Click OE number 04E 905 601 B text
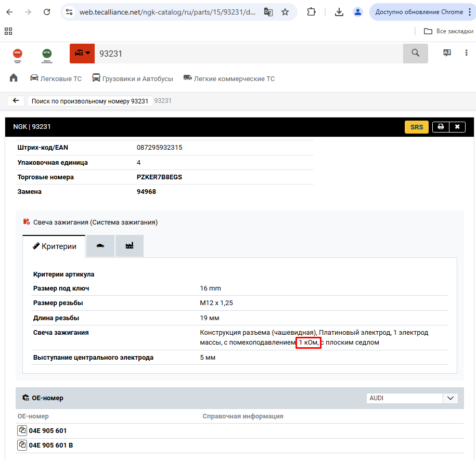Image resolution: width=476 pixels, height=460 pixels. click(51, 445)
